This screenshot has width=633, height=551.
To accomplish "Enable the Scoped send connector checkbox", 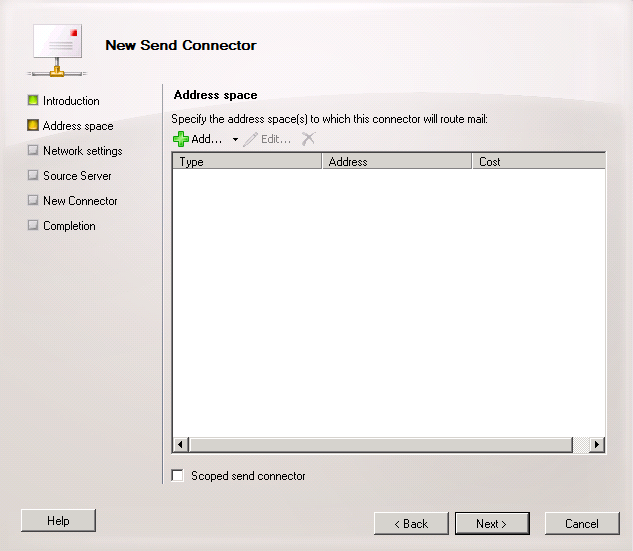I will (x=177, y=476).
